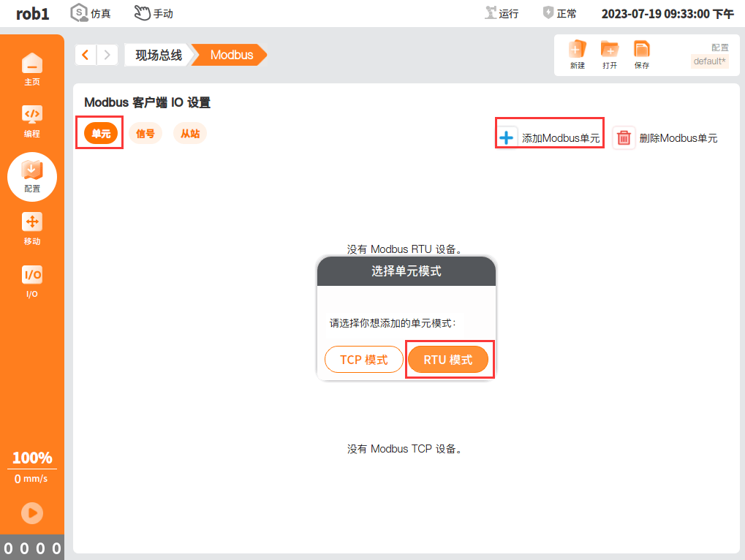Go back with the left chevron arrow

86,55
